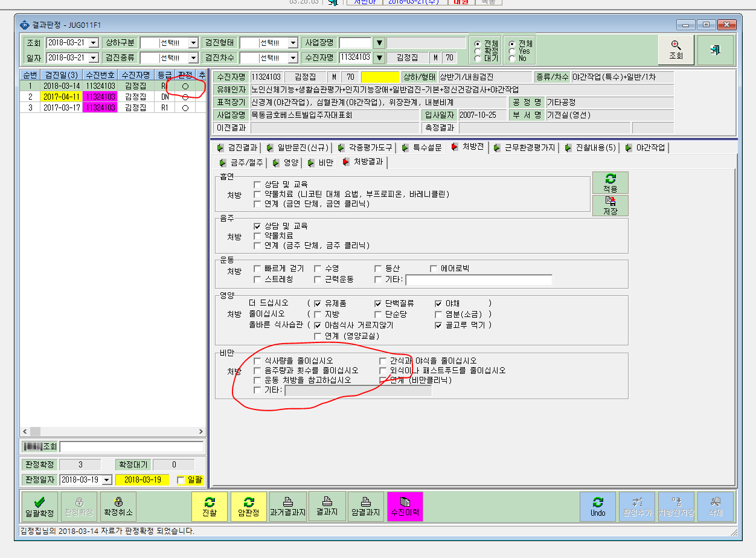Switch to the 검진결과 tab
The width and height of the screenshot is (756, 558).
coord(237,147)
